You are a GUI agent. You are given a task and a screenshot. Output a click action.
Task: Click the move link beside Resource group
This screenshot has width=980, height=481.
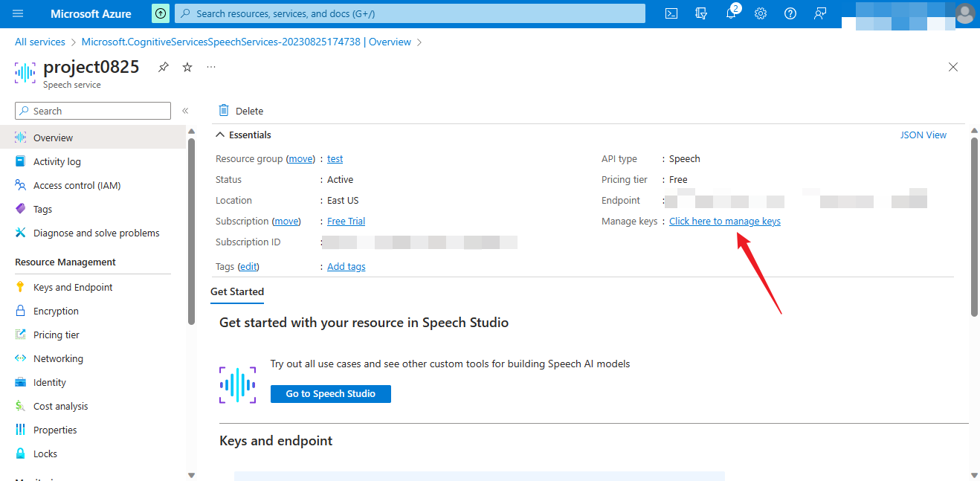pyautogui.click(x=301, y=158)
